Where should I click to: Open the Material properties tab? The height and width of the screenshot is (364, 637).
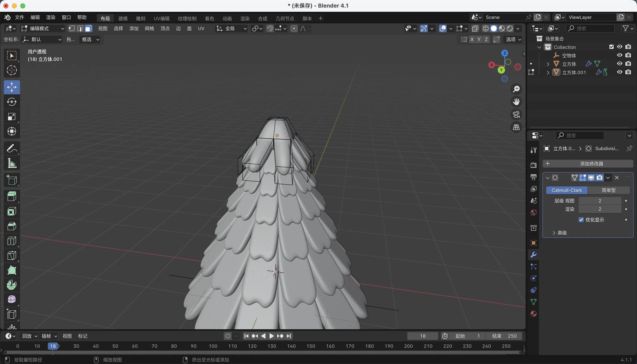pyautogui.click(x=534, y=314)
